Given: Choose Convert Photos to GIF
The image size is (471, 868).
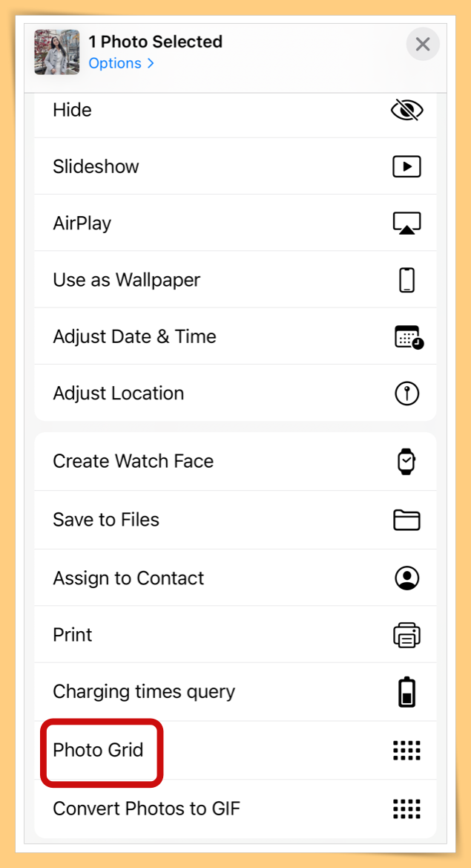Looking at the screenshot, I should [x=236, y=809].
